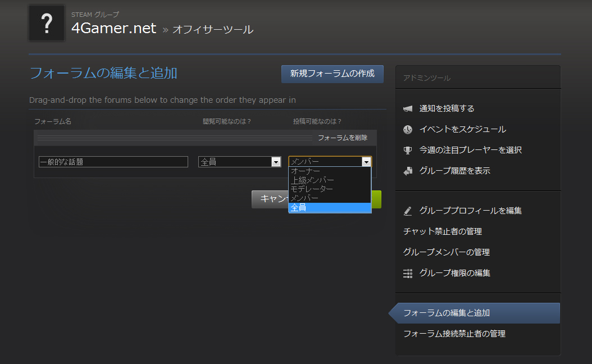Open チャット禁止者の管理 in the sidebar
This screenshot has height=364, width=592.
point(443,231)
